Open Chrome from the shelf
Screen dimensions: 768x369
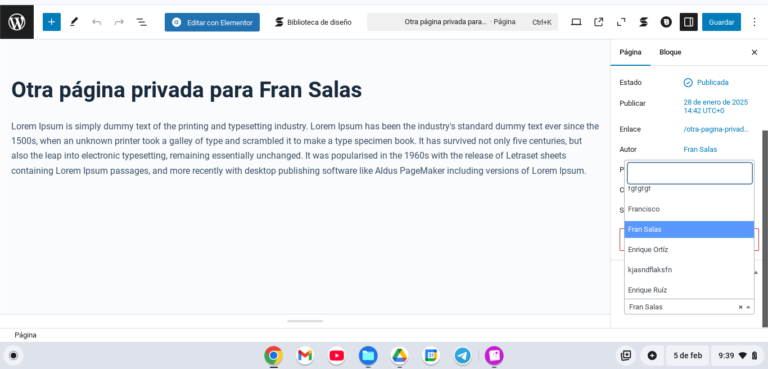pyautogui.click(x=273, y=356)
